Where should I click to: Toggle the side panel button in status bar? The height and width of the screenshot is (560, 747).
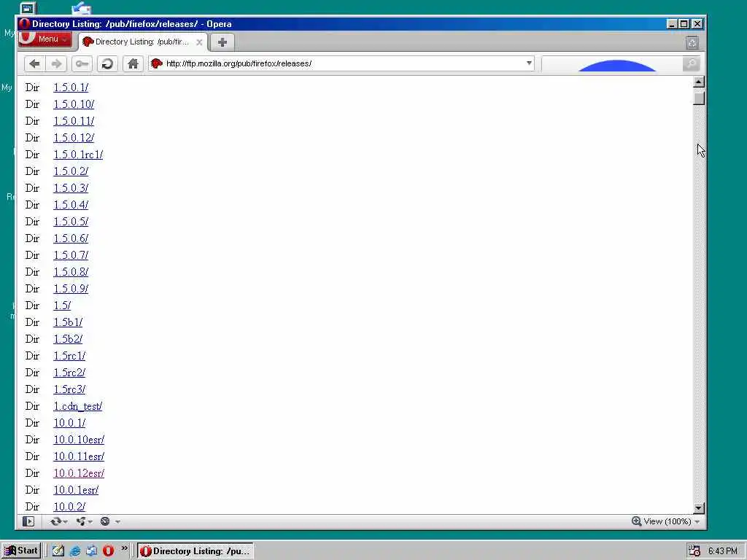28,521
